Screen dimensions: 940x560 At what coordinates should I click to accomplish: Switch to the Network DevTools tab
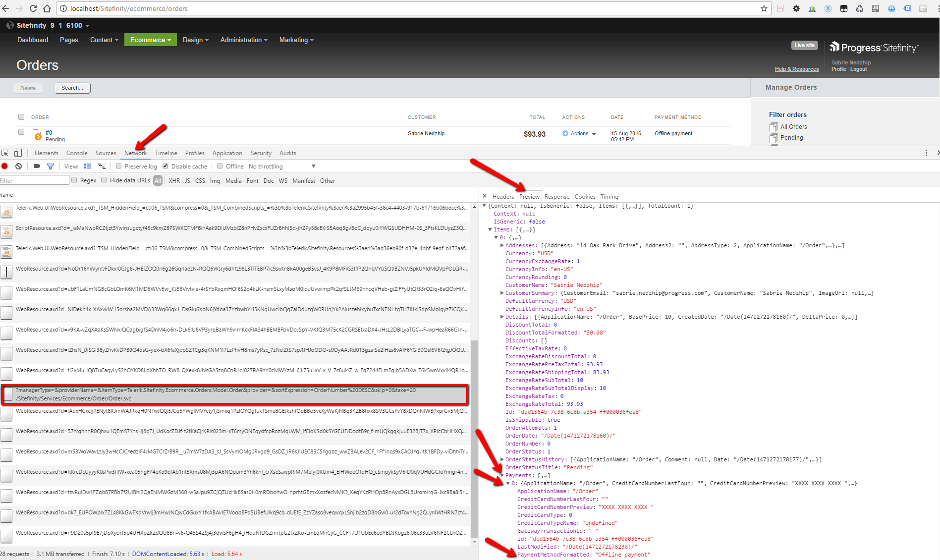(135, 153)
